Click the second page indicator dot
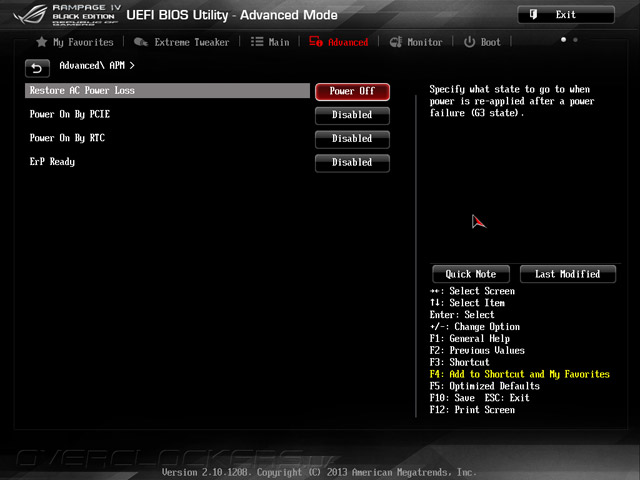640x480 pixels. [x=575, y=40]
